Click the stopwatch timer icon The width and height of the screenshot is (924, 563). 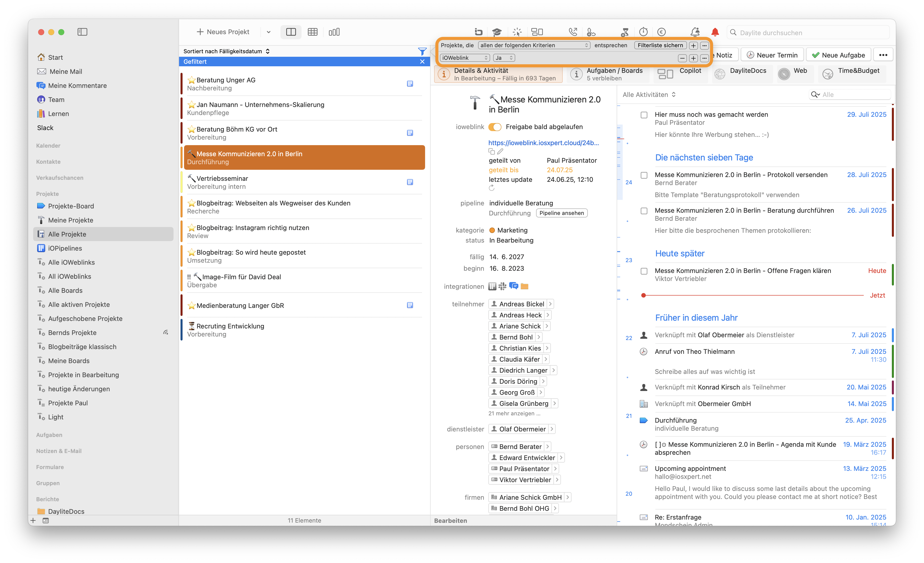tap(644, 32)
